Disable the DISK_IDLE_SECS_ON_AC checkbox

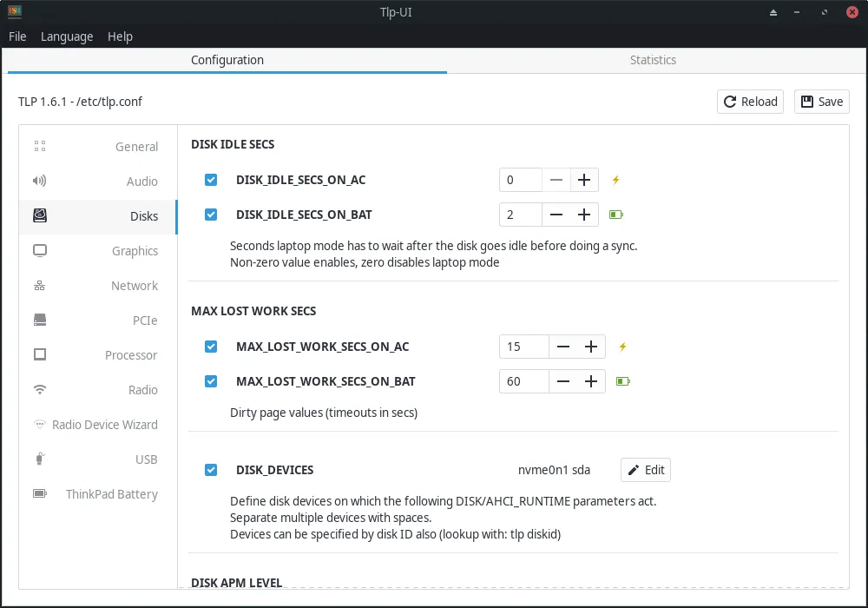tap(211, 180)
